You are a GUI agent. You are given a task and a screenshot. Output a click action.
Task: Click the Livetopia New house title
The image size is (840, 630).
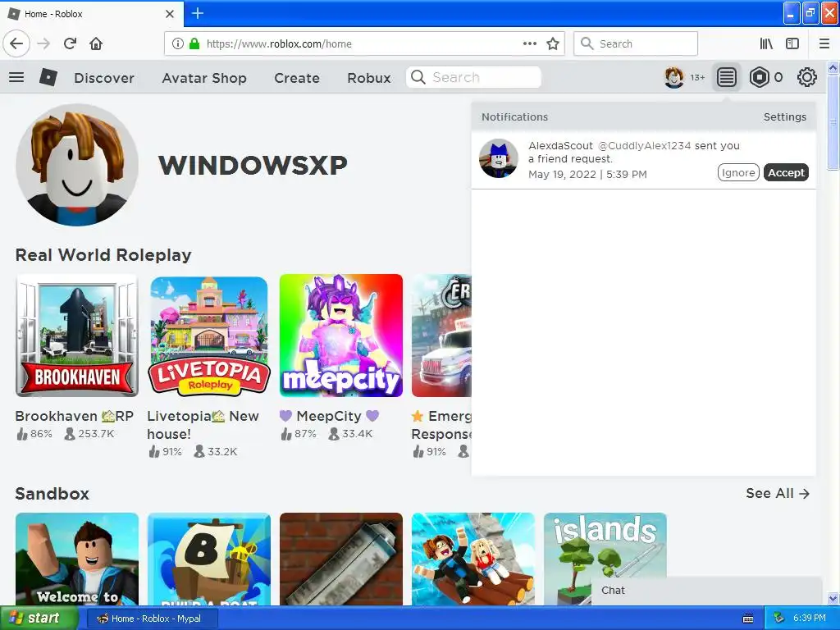point(203,425)
